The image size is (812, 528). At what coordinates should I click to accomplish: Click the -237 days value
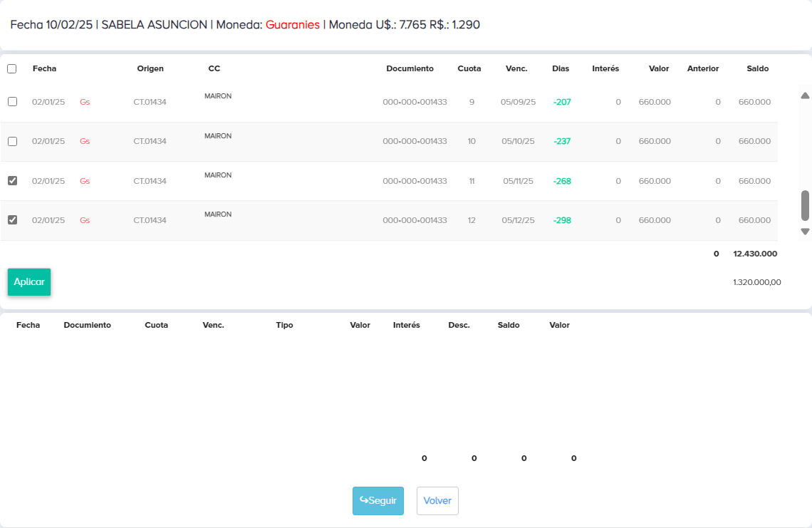coord(562,142)
